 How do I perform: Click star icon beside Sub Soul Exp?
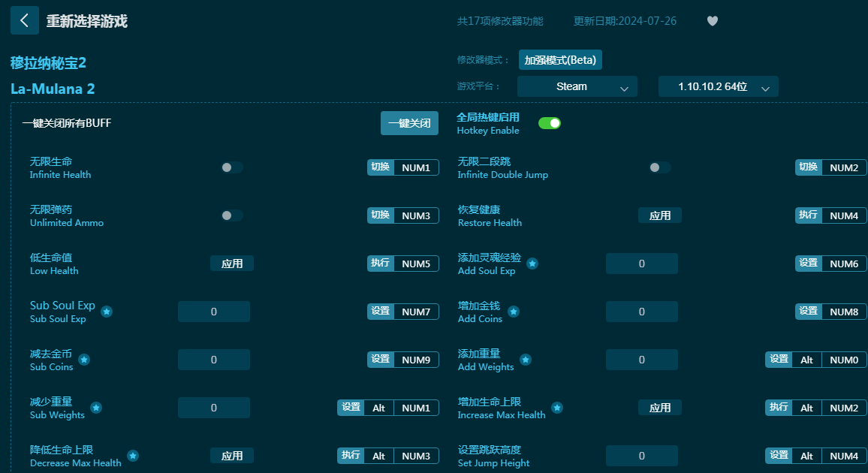107,312
